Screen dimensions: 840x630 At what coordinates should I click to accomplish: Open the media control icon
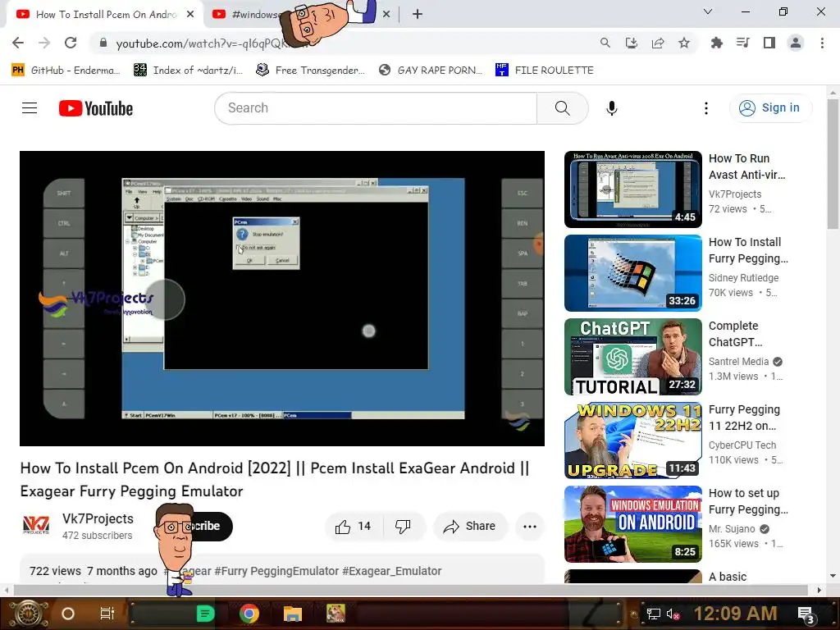[x=742, y=43]
